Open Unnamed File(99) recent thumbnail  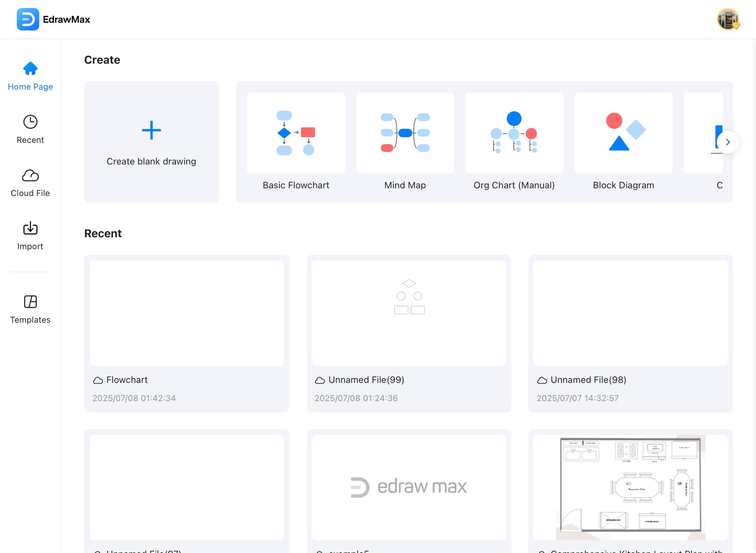click(x=408, y=313)
